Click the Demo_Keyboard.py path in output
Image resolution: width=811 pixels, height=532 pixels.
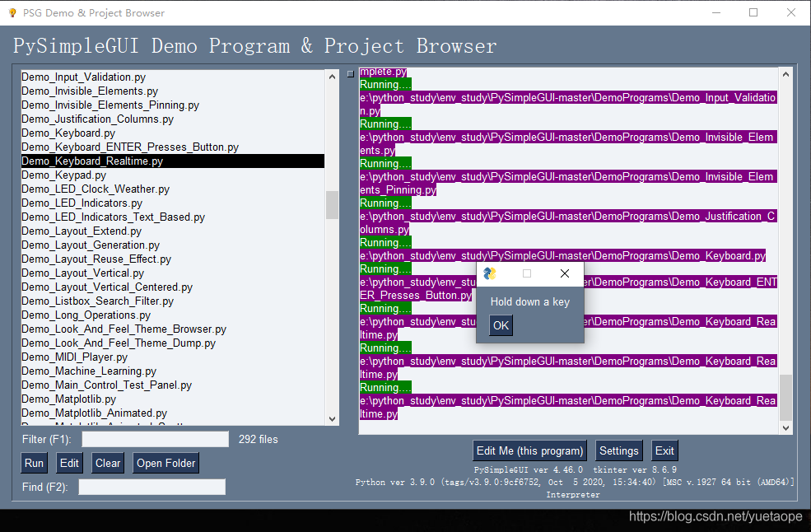point(562,255)
